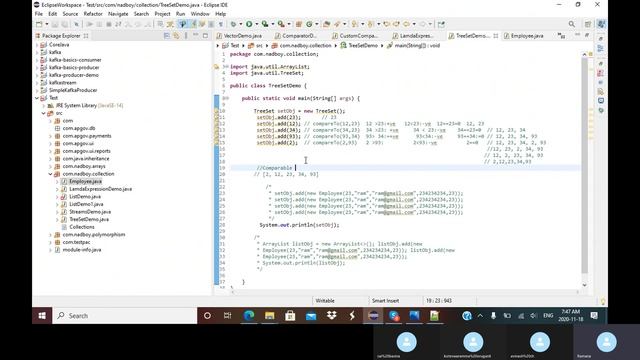
Task: Click the volume speaker tray icon
Action: pos(533,316)
